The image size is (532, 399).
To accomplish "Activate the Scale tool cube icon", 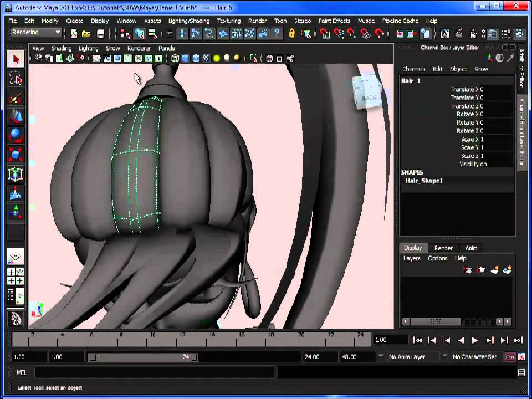I will [16, 155].
